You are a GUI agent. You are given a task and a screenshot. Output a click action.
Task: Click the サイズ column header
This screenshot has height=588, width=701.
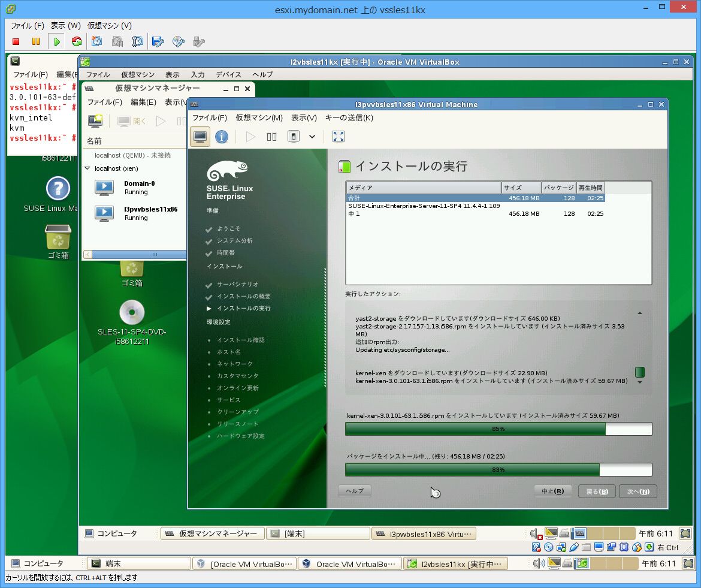click(521, 188)
